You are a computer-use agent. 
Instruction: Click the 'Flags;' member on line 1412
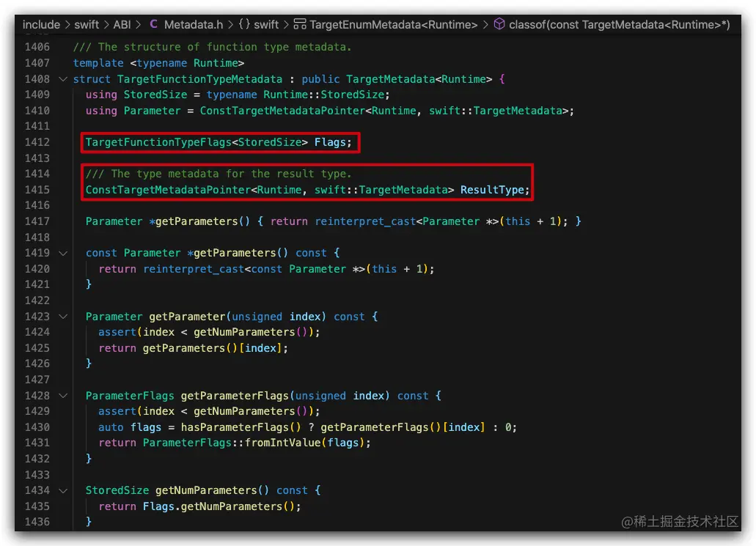(x=333, y=142)
